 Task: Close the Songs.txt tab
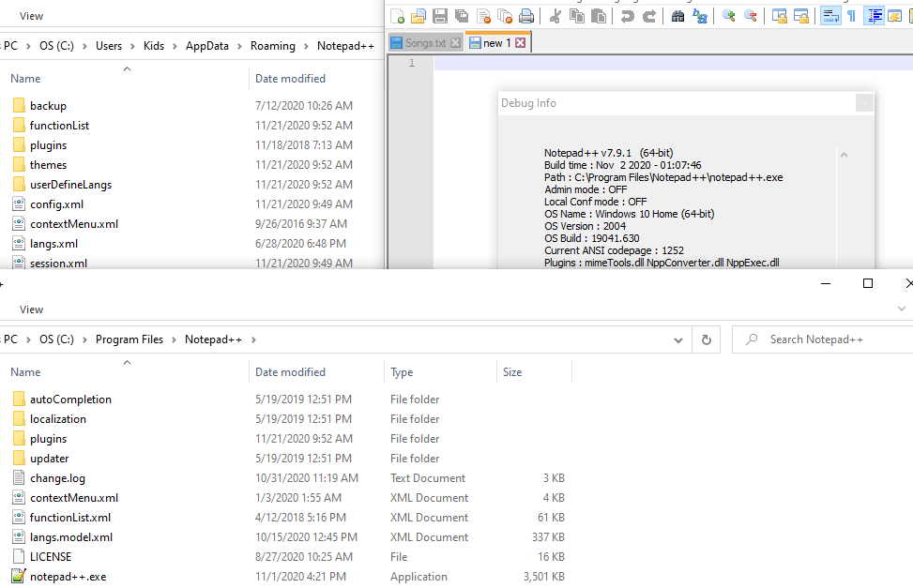click(455, 42)
